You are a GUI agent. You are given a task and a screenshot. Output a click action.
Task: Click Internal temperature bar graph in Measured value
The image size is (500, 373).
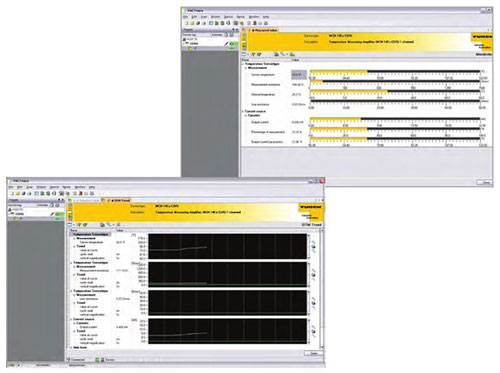[x=395, y=91]
